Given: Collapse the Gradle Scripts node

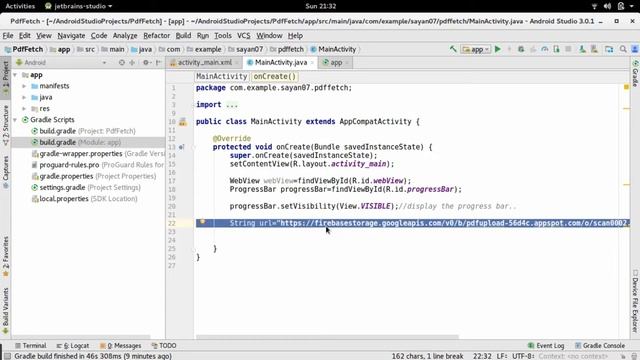Looking at the screenshot, I should (15, 120).
